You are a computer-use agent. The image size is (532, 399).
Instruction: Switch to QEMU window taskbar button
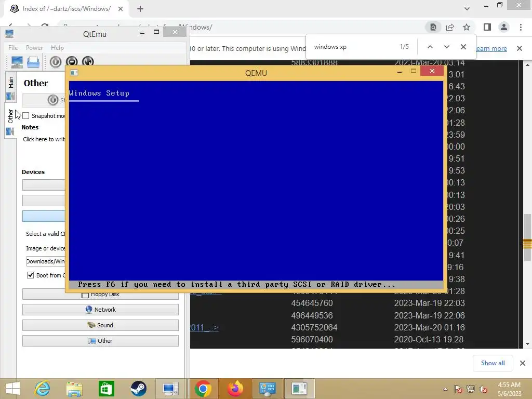(x=299, y=389)
